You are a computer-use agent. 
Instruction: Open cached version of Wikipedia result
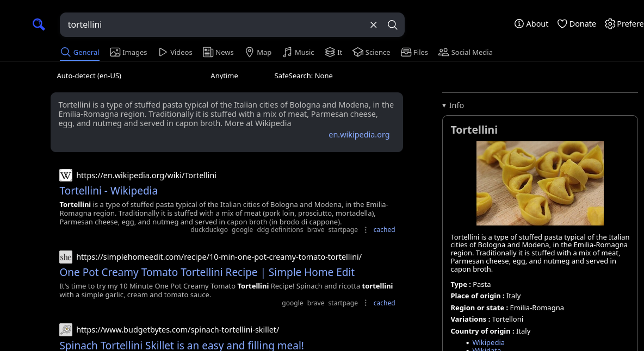(x=384, y=230)
